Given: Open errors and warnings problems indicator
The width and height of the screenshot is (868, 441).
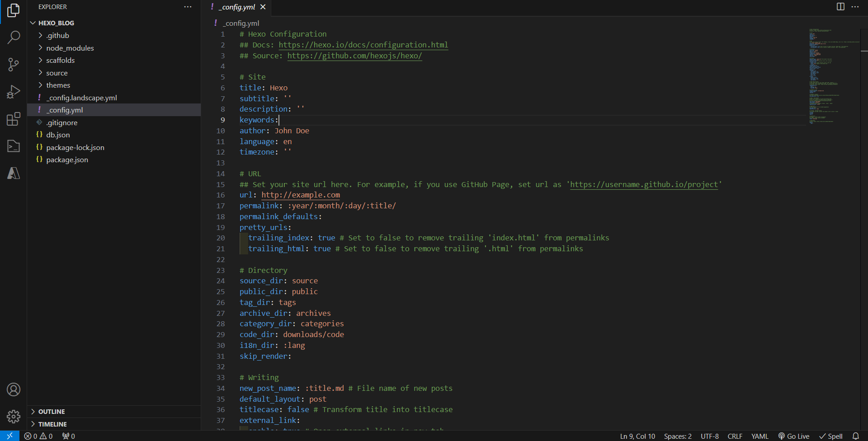Looking at the screenshot, I should (38, 436).
